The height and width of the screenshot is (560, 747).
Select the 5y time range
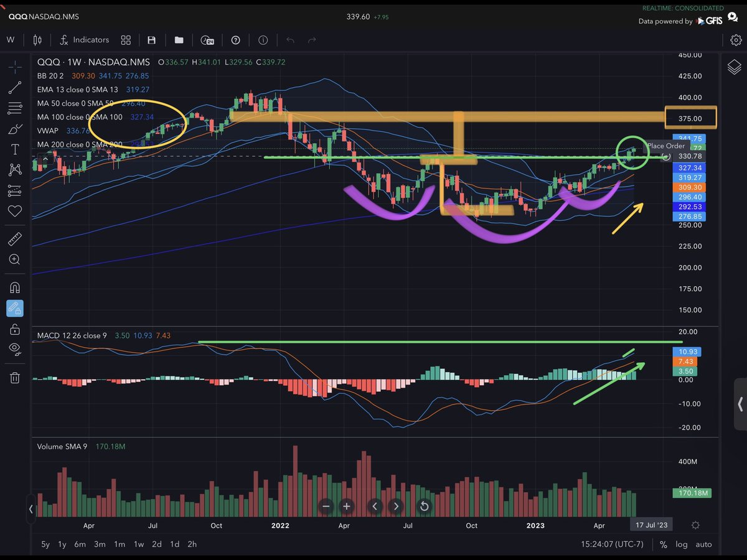point(45,544)
